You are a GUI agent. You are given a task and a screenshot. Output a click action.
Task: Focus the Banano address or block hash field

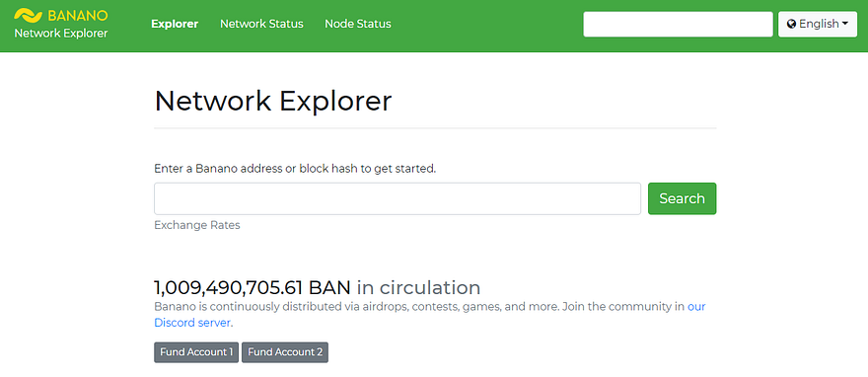point(398,198)
